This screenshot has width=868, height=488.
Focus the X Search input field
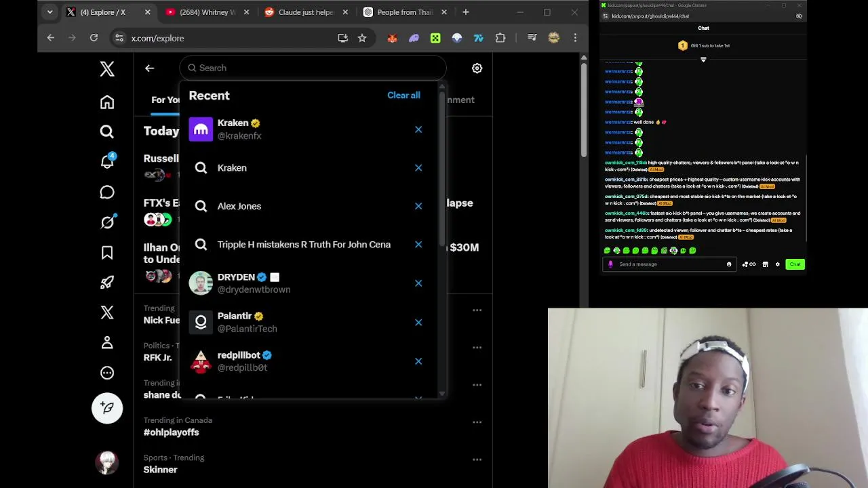coord(313,68)
